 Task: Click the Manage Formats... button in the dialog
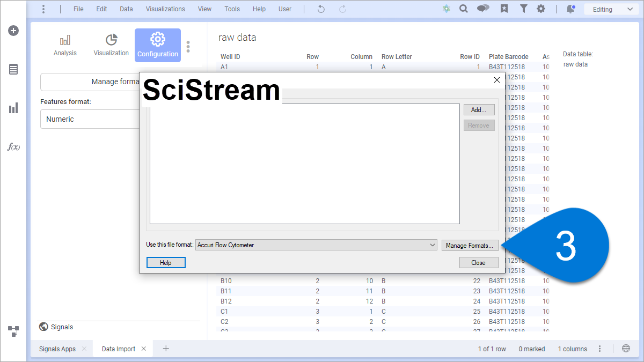[470, 246]
